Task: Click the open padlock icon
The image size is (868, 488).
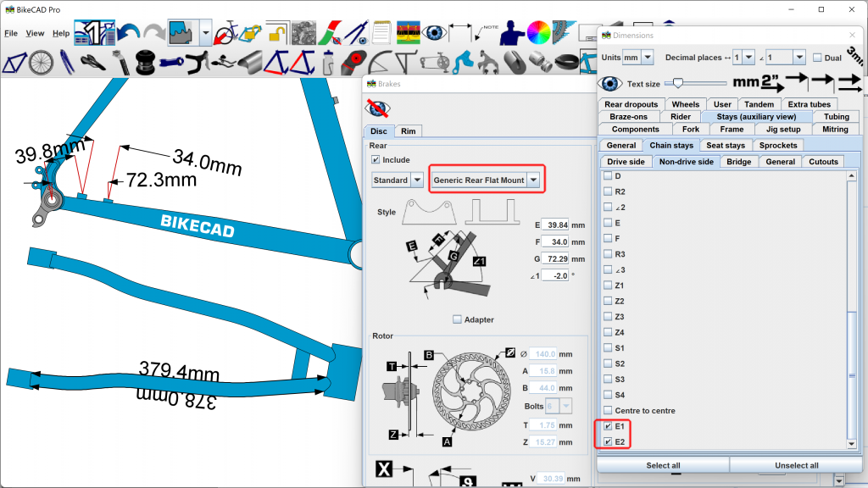Action: pyautogui.click(x=276, y=33)
